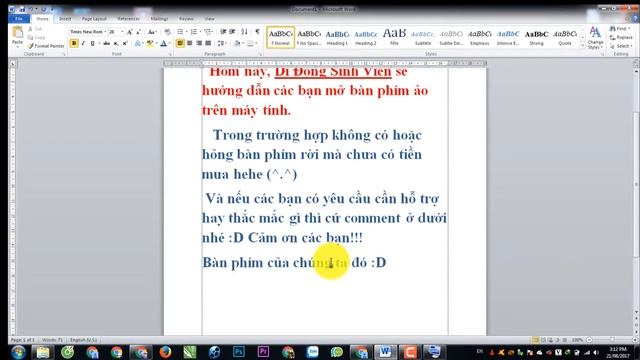
Task: Click the Paste clipboard icon
Action: point(18,32)
